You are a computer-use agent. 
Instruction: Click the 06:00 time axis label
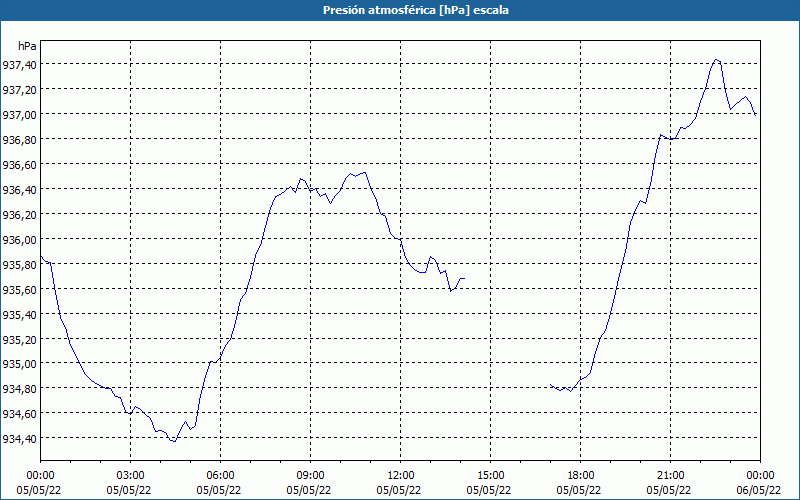pyautogui.click(x=220, y=476)
